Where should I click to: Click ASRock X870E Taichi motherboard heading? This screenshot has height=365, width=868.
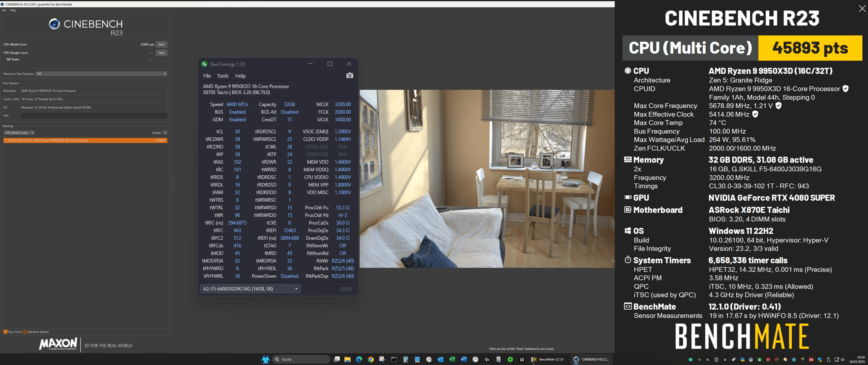click(x=749, y=210)
